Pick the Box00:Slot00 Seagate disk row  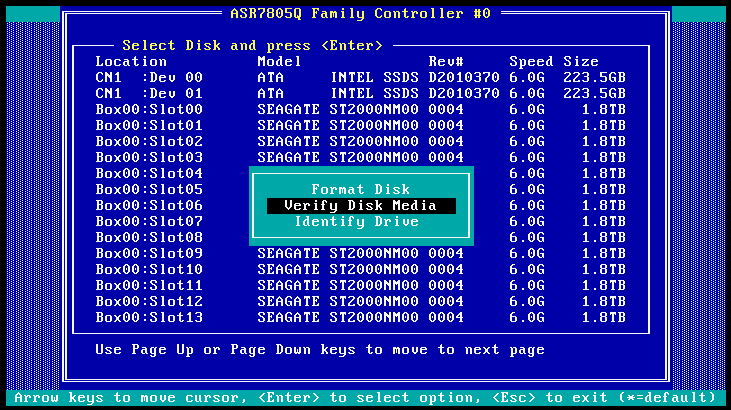coord(360,109)
